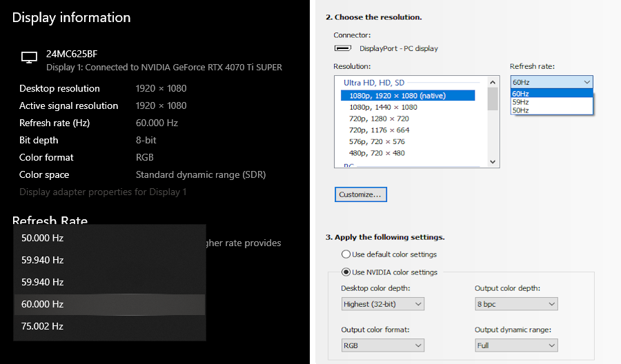Select the 50.000 Hz refresh rate option

pyautogui.click(x=110, y=238)
